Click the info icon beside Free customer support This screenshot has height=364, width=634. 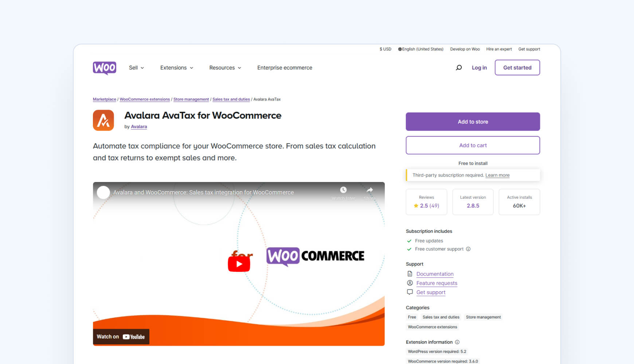click(468, 249)
